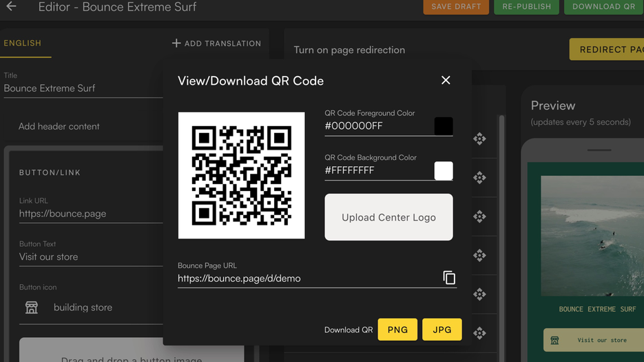Click the store icon in preview button
644x362 pixels.
pyautogui.click(x=554, y=340)
